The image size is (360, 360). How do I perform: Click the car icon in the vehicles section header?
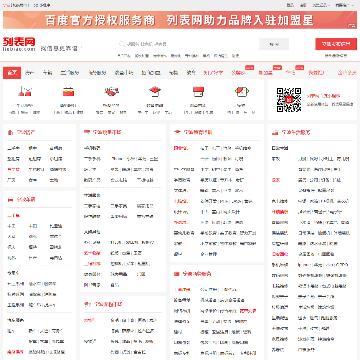[x=10, y=200]
